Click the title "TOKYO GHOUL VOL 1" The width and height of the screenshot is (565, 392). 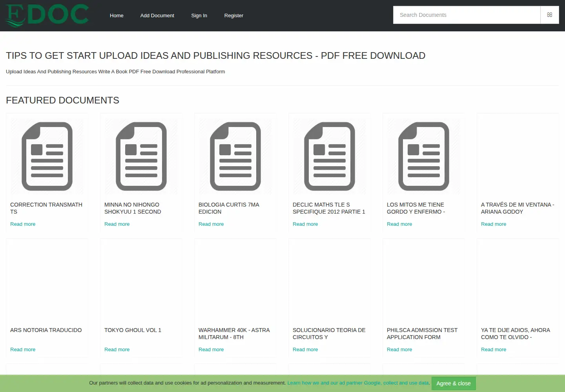(x=133, y=330)
